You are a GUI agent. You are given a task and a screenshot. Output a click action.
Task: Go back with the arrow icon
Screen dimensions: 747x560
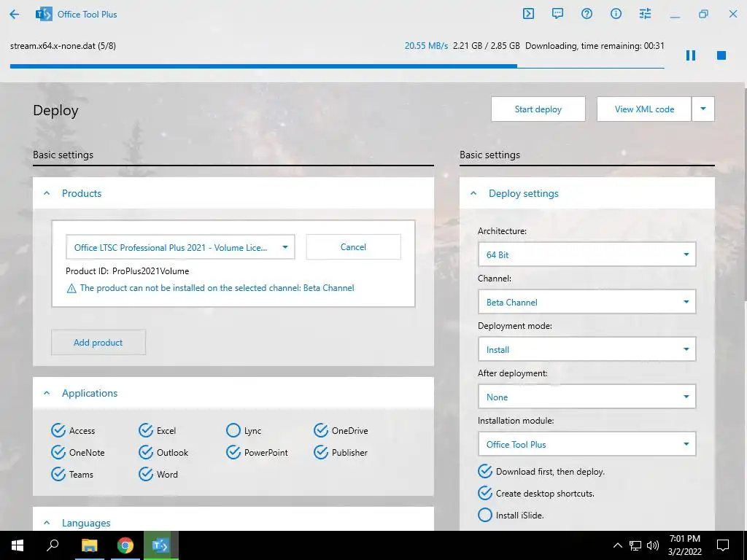(x=15, y=15)
